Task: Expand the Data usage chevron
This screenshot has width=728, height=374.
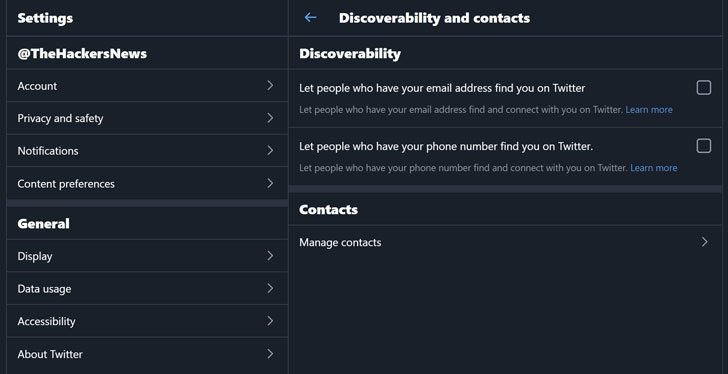Action: 270,289
